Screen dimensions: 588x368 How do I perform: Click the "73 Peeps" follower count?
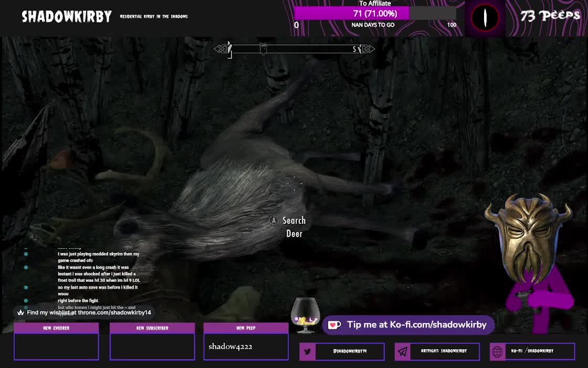[550, 15]
